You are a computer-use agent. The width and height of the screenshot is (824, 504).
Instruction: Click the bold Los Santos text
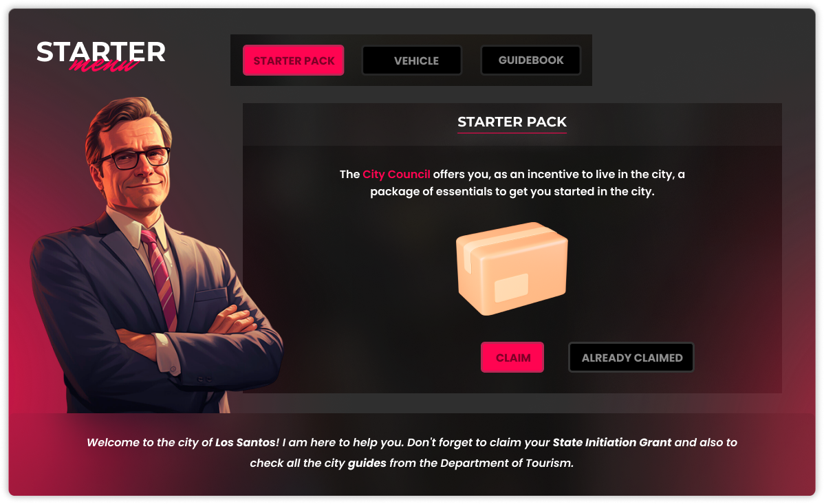click(x=247, y=443)
